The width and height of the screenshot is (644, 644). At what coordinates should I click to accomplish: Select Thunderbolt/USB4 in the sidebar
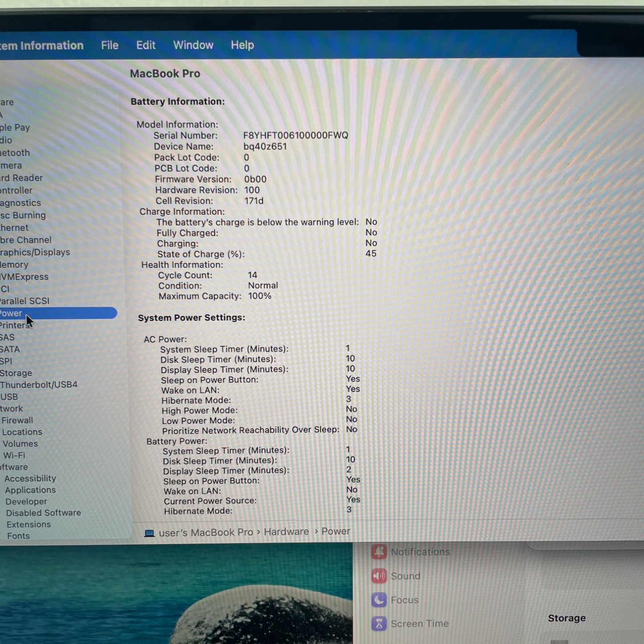39,385
